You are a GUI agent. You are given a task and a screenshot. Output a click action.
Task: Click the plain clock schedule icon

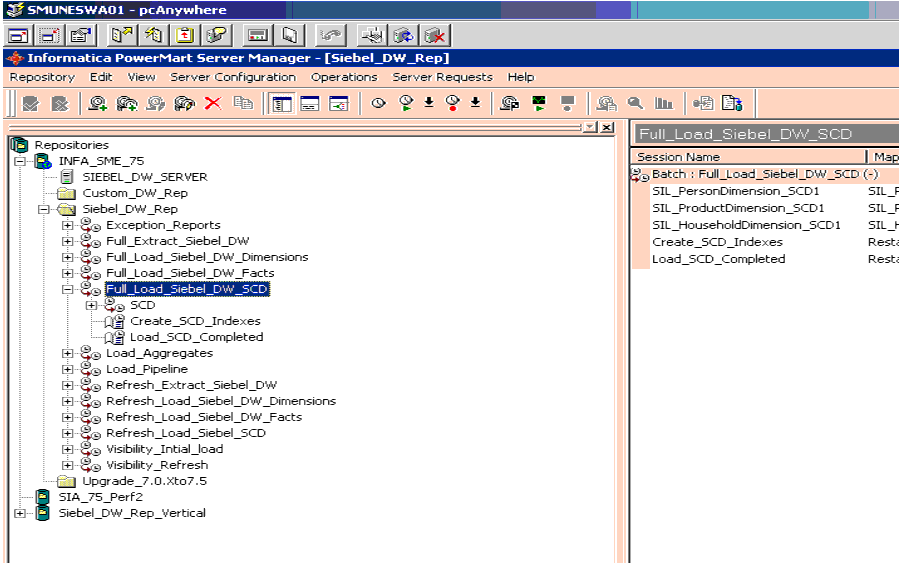pyautogui.click(x=378, y=103)
